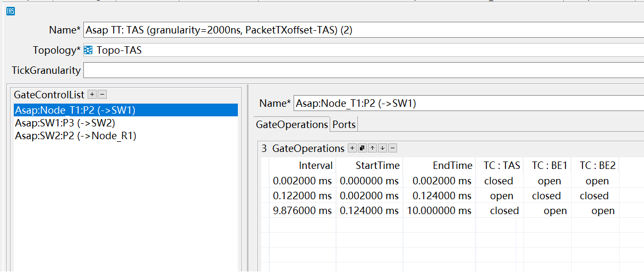Open the GateOperations tab
Viewport: 644px width, 272px height.
(291, 124)
